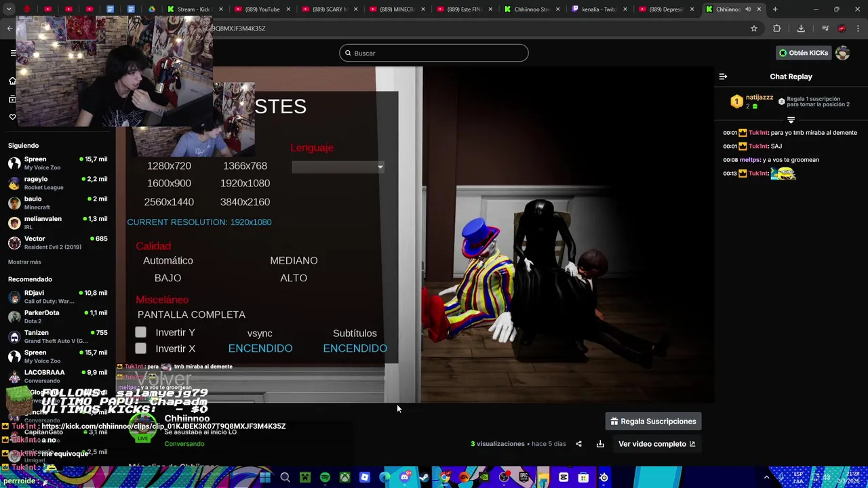Open Spotify from the taskbar
868x488 pixels.
[325, 478]
